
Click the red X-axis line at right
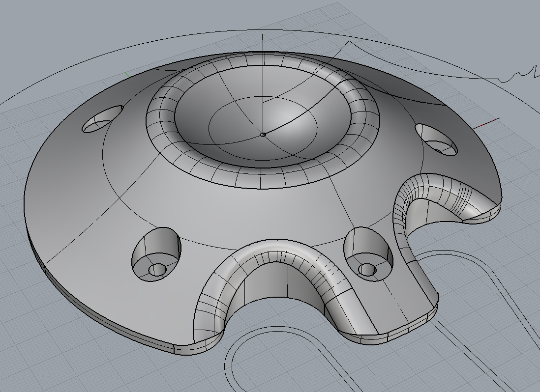[x=486, y=123]
